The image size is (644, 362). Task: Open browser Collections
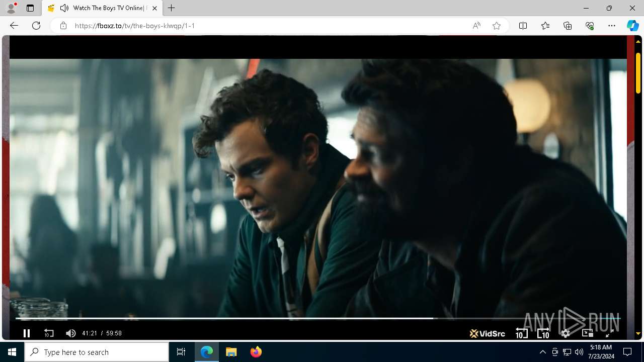pos(568,26)
